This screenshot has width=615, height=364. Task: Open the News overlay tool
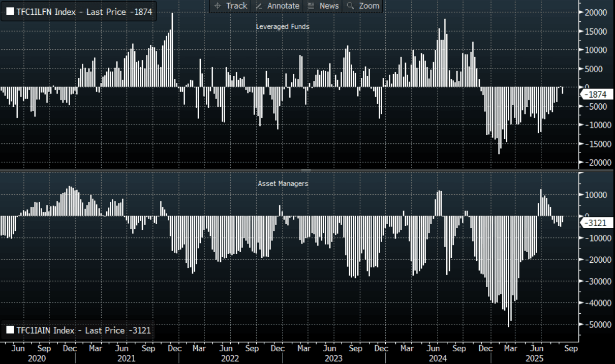pos(323,6)
